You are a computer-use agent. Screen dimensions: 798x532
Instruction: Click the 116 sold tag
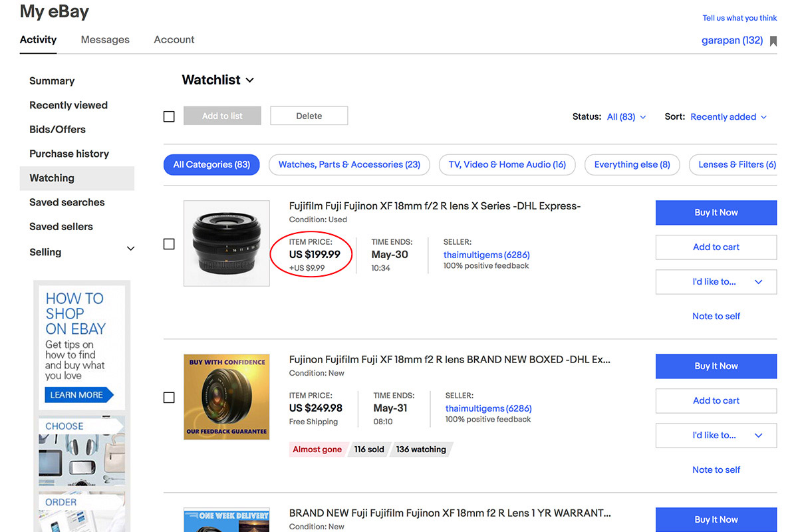pos(369,450)
